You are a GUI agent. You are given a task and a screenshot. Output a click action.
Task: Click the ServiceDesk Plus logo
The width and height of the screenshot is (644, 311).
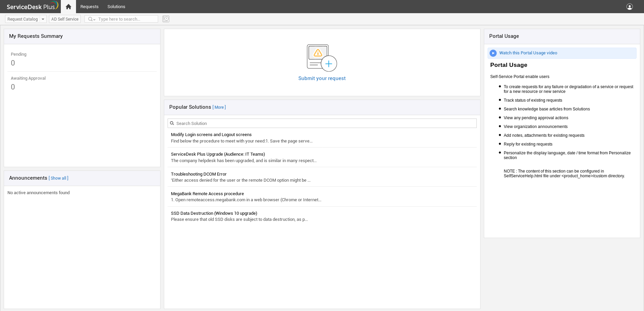(x=32, y=6)
